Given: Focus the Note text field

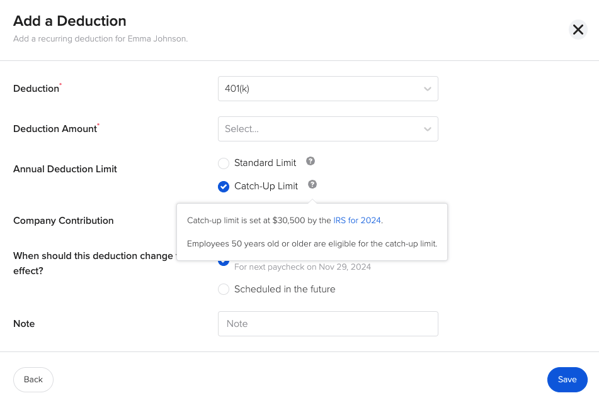Looking at the screenshot, I should click(x=328, y=324).
